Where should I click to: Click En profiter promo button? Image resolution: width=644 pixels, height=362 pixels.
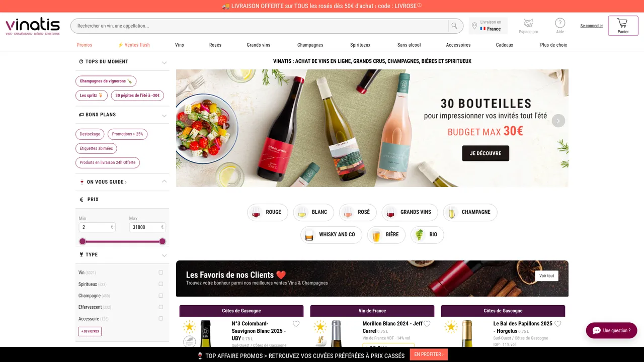pyautogui.click(x=429, y=354)
